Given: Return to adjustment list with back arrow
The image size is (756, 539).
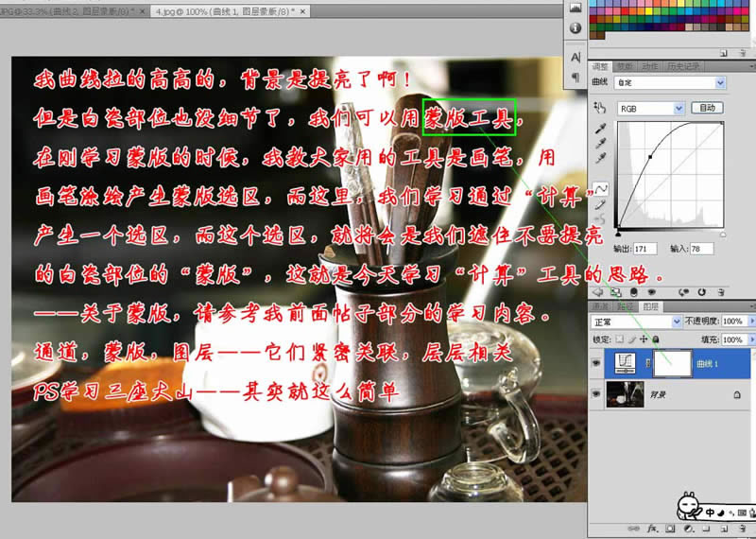Looking at the screenshot, I should point(598,292).
